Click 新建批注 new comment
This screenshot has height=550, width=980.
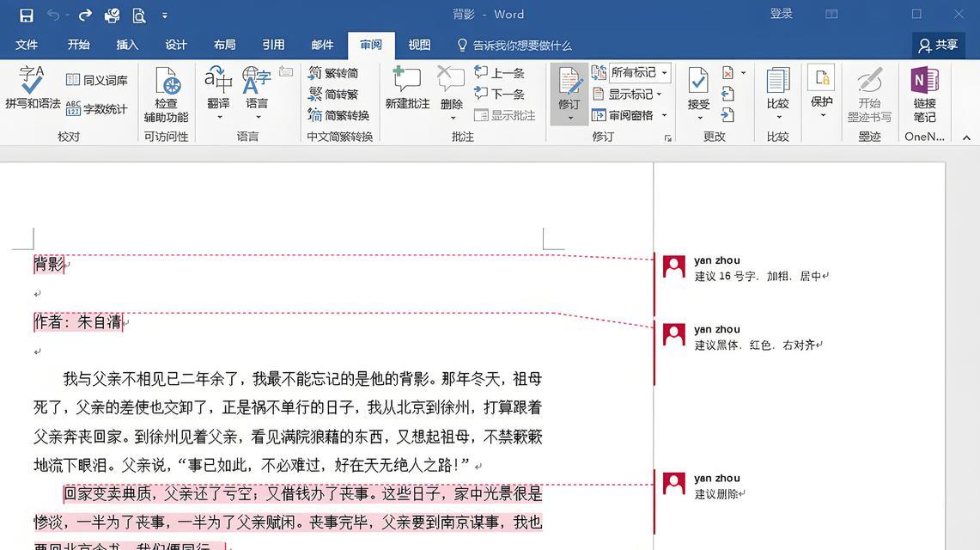coord(407,89)
